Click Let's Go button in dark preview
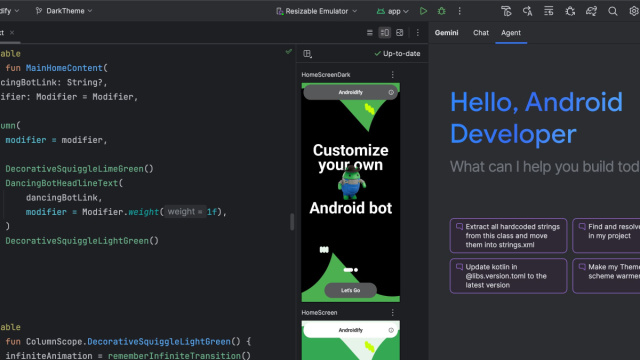 click(351, 290)
